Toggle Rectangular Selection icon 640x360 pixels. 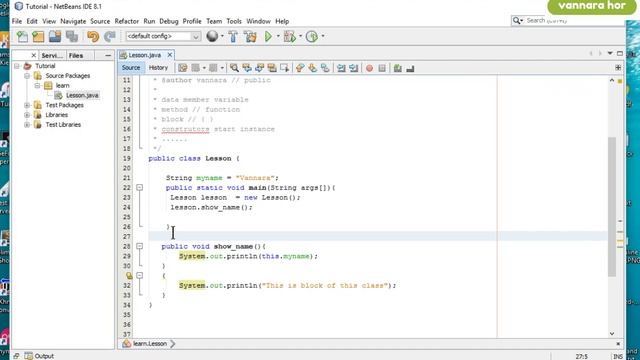click(x=284, y=68)
